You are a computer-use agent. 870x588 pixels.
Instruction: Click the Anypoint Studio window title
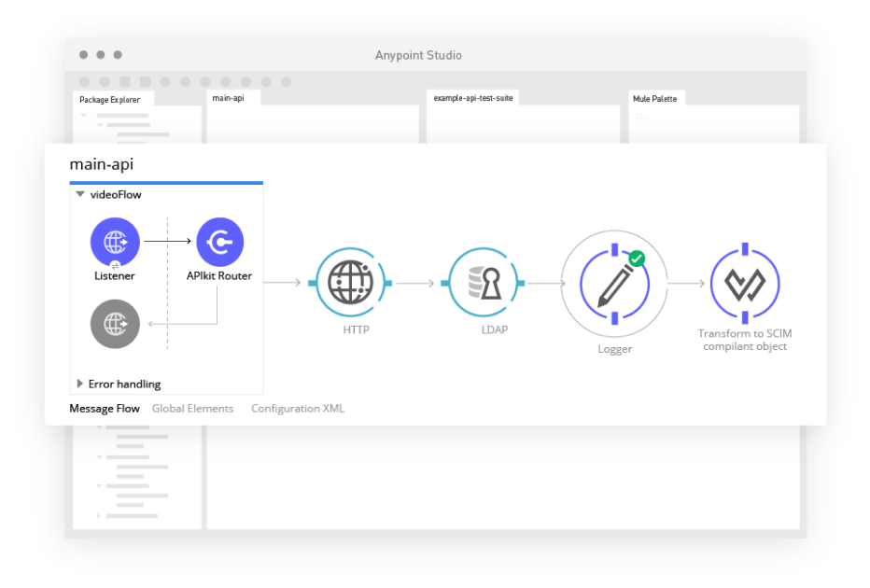pyautogui.click(x=418, y=55)
